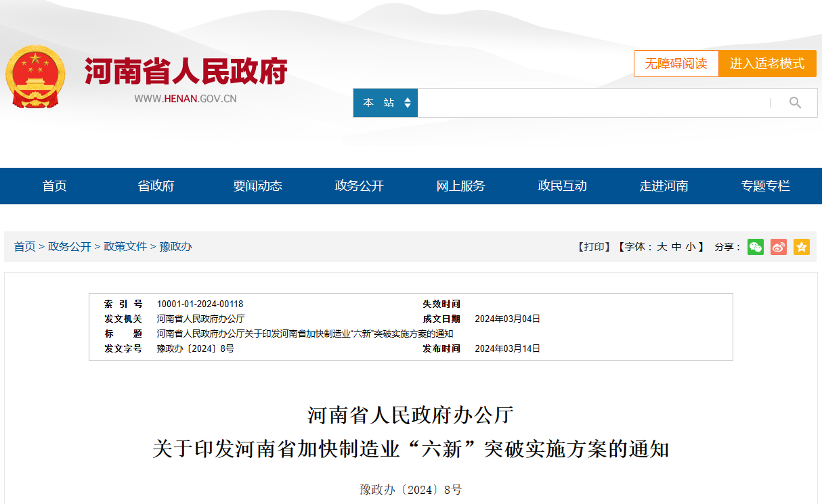Click the 失效时间 label
The height and width of the screenshot is (504, 822).
click(441, 304)
